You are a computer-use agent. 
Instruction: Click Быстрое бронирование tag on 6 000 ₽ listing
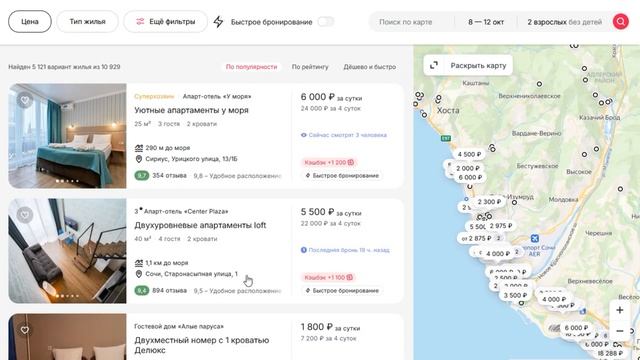342,176
